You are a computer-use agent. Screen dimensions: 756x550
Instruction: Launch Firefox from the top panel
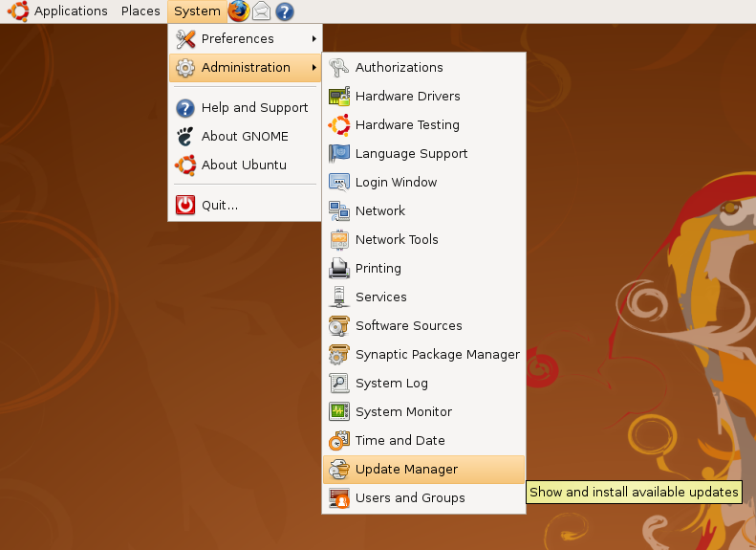click(x=238, y=11)
